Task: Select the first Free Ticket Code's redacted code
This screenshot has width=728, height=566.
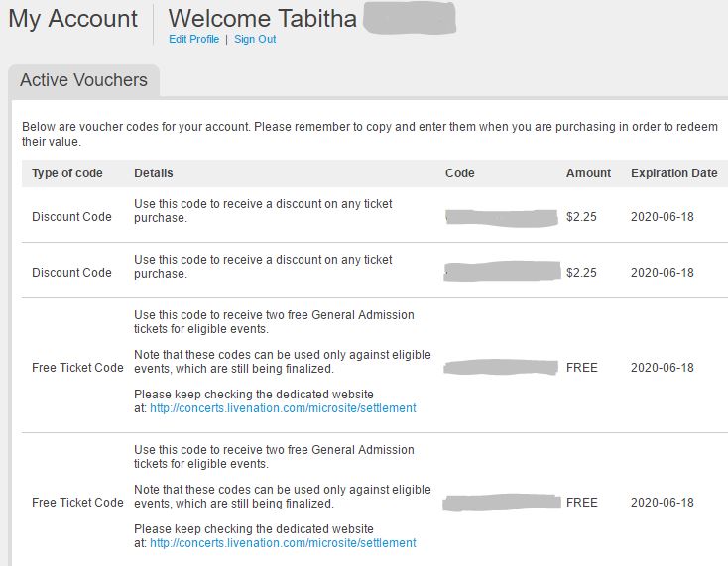Action: pos(501,368)
